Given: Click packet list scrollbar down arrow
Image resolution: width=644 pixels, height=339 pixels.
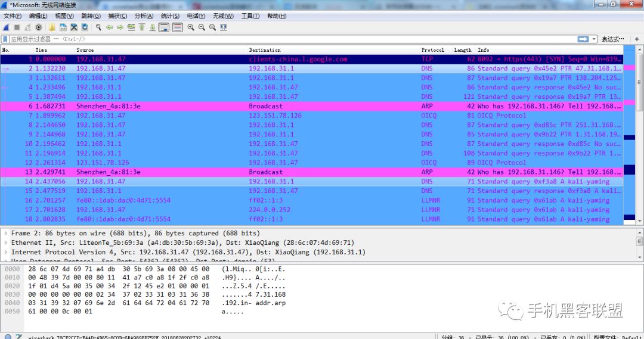Looking at the screenshot, I should 640,221.
